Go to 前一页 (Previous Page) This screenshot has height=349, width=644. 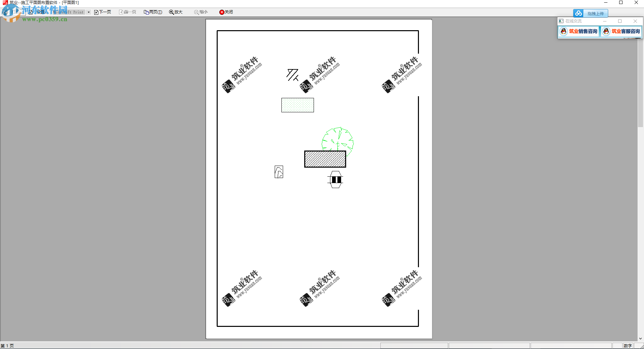pos(127,12)
